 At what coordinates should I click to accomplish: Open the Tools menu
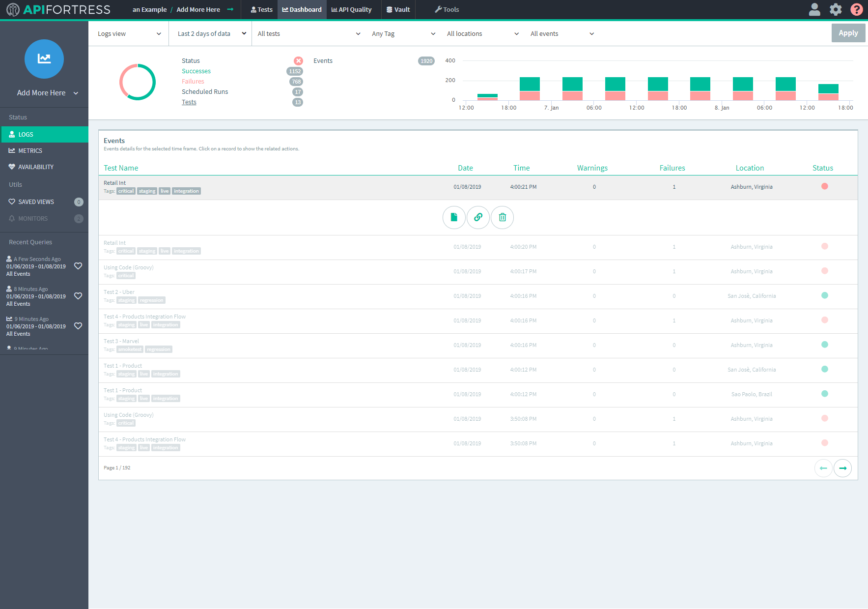447,9
